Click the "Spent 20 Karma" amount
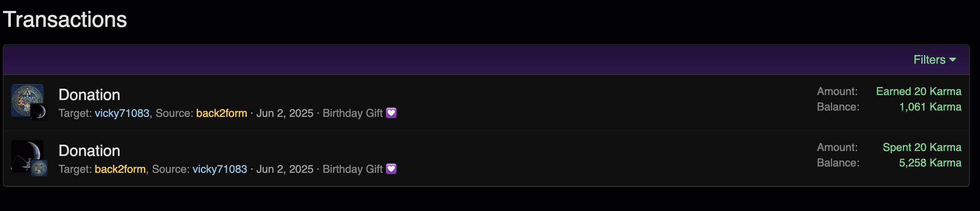The width and height of the screenshot is (980, 211). point(922,147)
